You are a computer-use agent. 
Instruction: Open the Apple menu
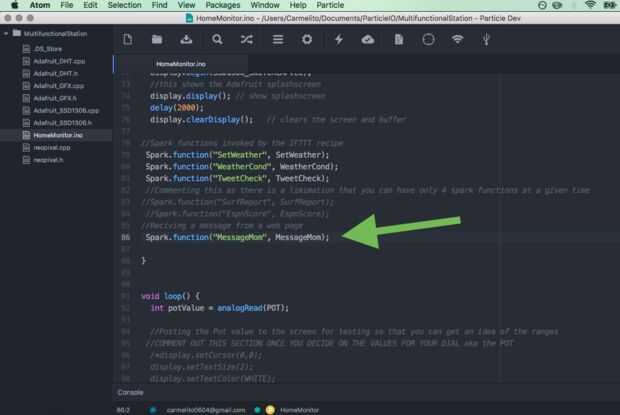(x=15, y=5)
